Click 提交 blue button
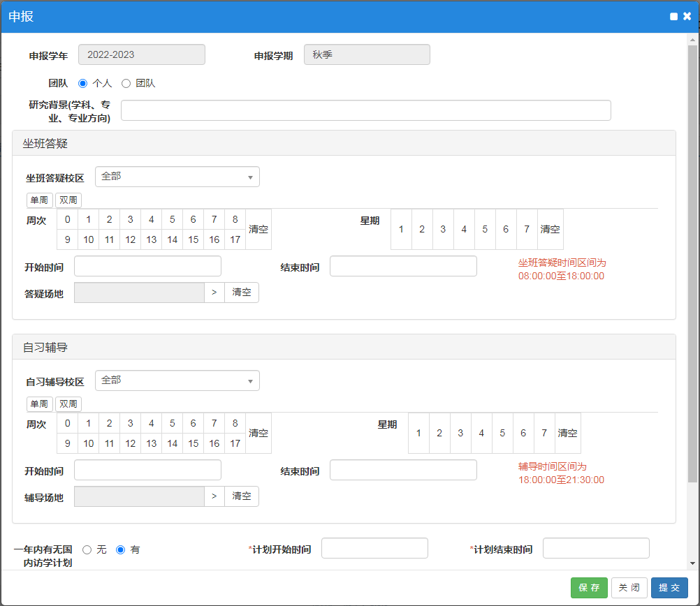The image size is (700, 606). point(669,588)
